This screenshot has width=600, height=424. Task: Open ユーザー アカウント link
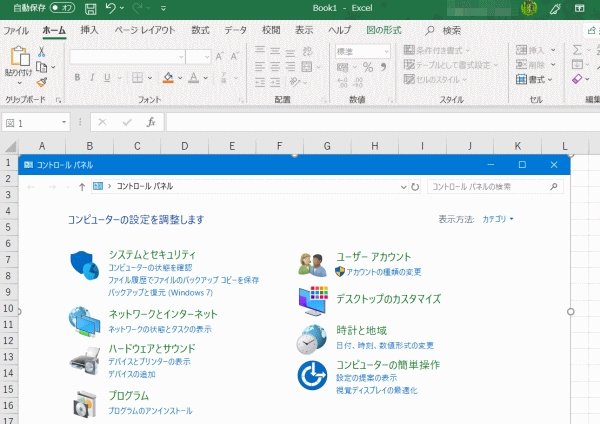374,257
